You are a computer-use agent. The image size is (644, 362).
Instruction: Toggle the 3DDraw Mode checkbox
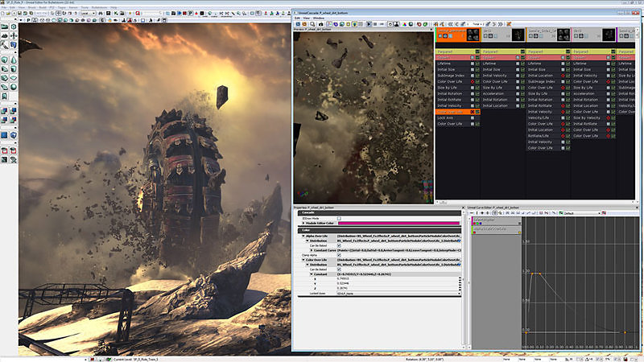(x=339, y=218)
